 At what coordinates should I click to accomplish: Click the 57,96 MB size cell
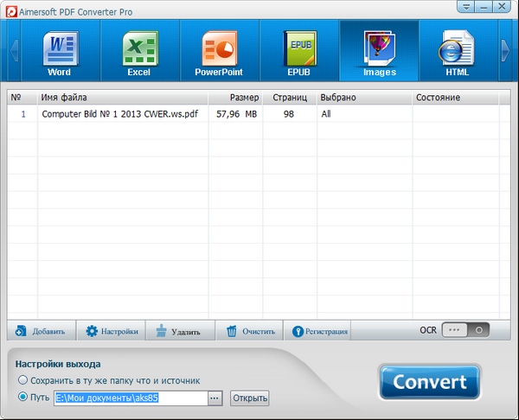click(x=236, y=114)
